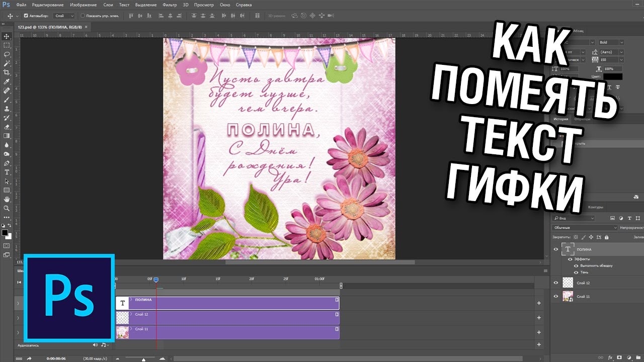644x362 pixels.
Task: Click the Add layer style fx icon
Action: 610,358
